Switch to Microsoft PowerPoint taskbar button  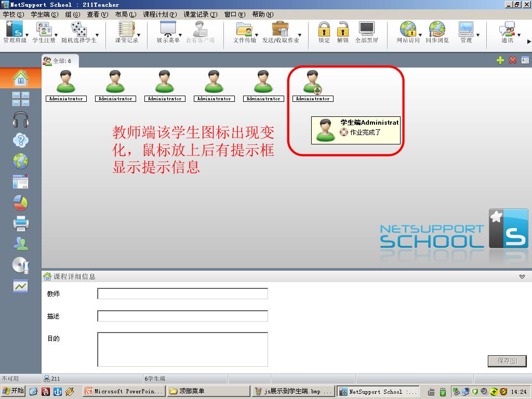coord(124,391)
